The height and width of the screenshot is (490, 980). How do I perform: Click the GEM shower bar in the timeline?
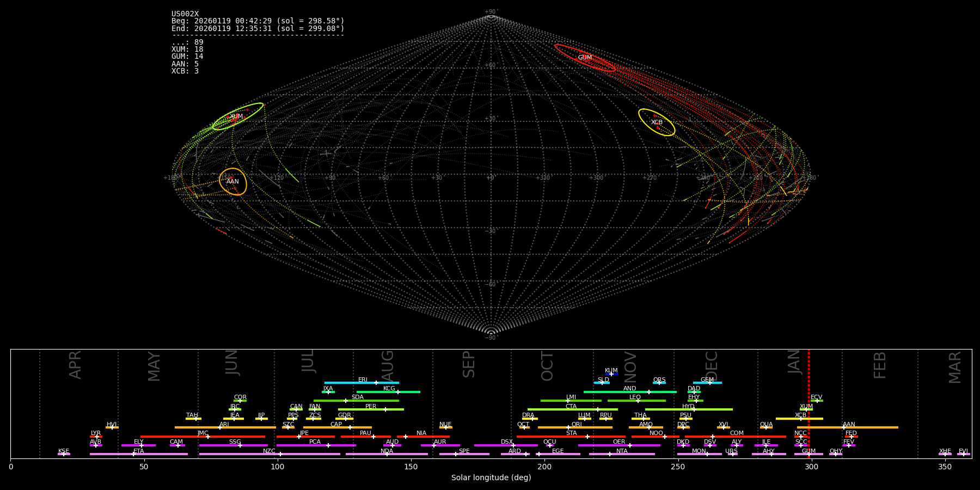point(707,383)
